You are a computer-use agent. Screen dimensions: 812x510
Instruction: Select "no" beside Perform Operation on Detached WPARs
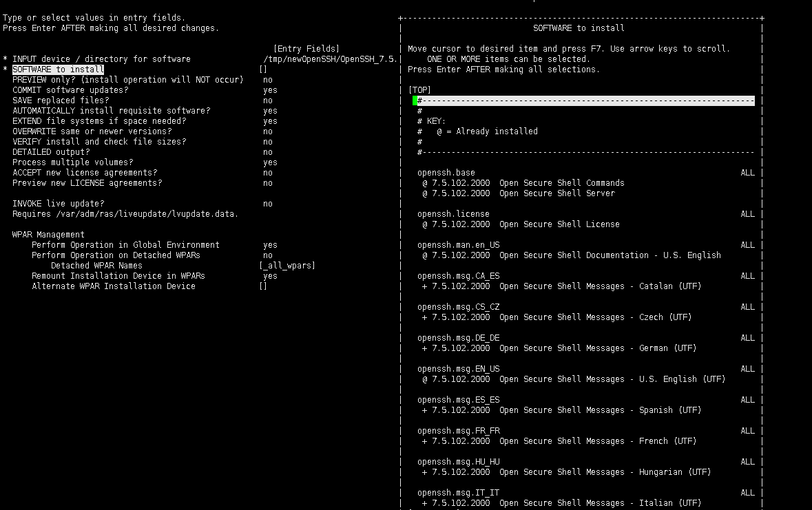pos(268,255)
